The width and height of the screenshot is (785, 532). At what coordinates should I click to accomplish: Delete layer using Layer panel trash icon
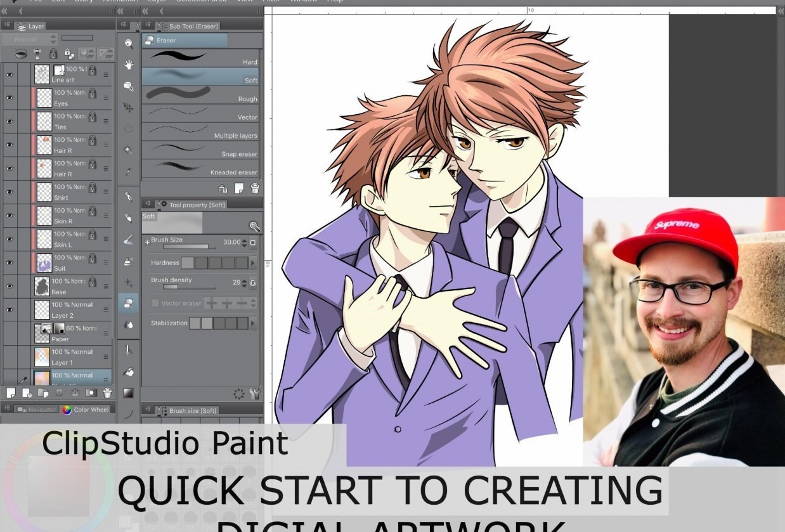(x=107, y=393)
